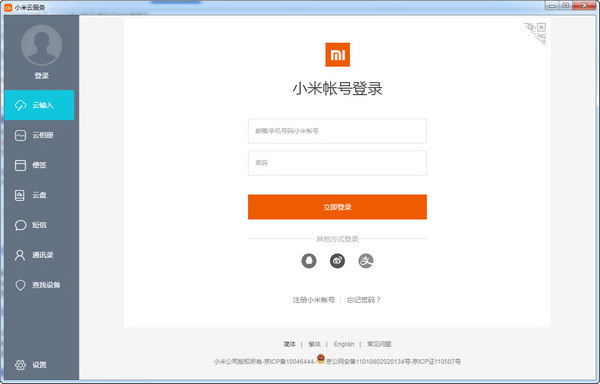Open the 常见问题 FAQ link

click(x=379, y=344)
